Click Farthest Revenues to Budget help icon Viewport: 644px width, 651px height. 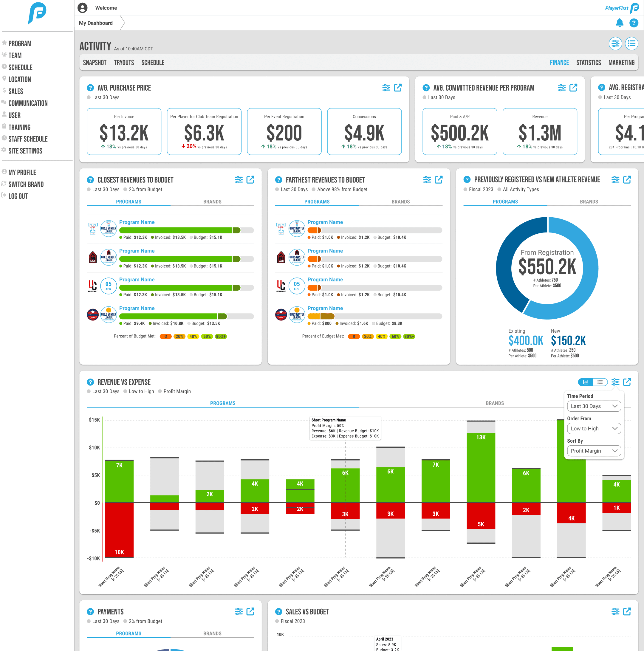point(278,180)
